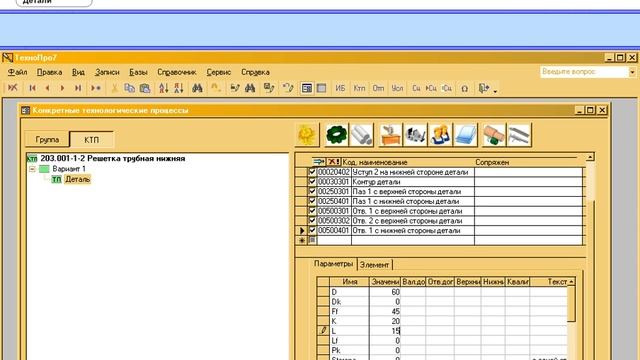Open toolbar options dropdown arrow

coord(496,91)
